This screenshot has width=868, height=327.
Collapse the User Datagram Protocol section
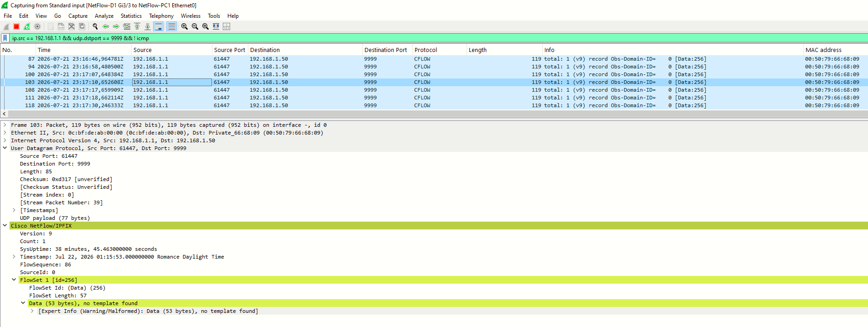click(5, 148)
